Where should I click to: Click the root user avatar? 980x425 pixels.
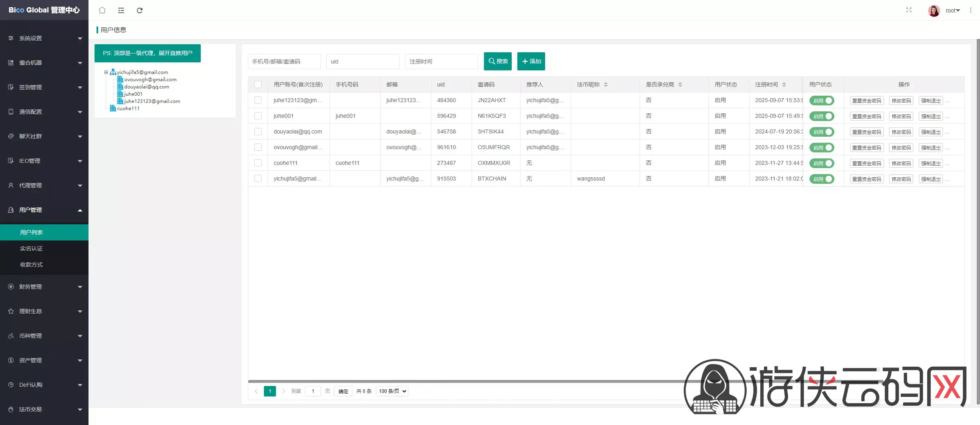point(934,10)
